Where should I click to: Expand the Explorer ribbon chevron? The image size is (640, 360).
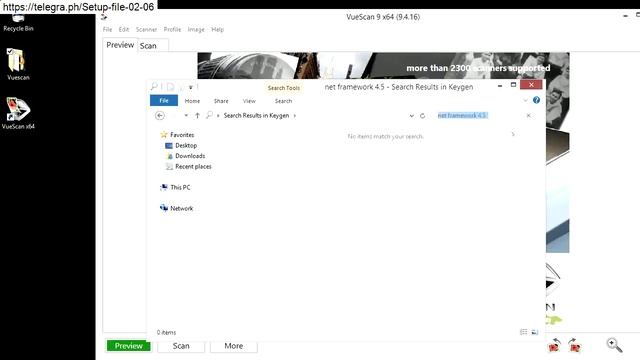tap(525, 100)
